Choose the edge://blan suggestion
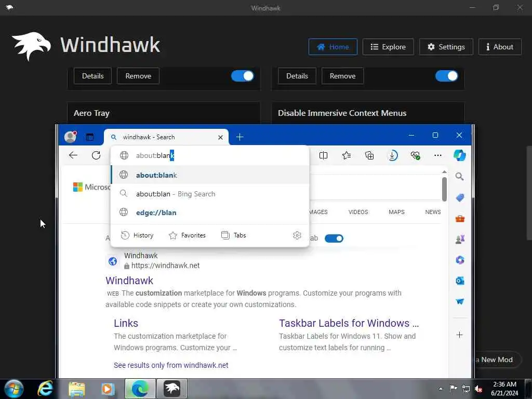 [x=210, y=212]
